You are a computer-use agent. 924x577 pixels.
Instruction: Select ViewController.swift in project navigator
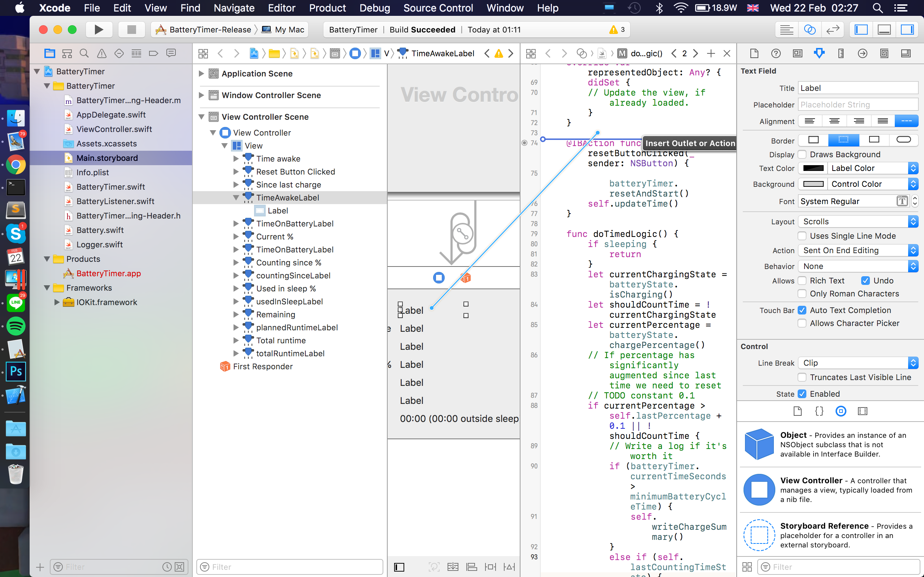point(114,129)
